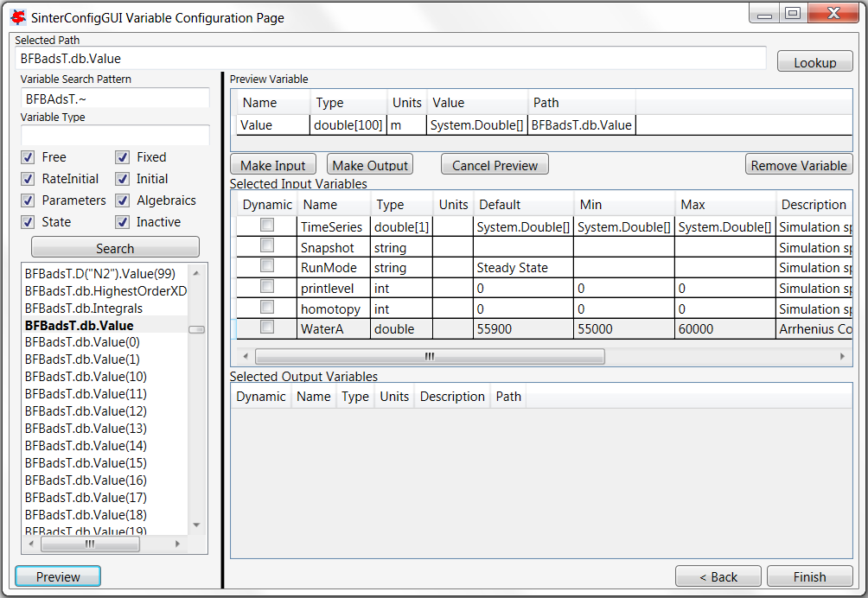The height and width of the screenshot is (598, 868).
Task: Click inside the Selected Path field
Action: [x=389, y=58]
